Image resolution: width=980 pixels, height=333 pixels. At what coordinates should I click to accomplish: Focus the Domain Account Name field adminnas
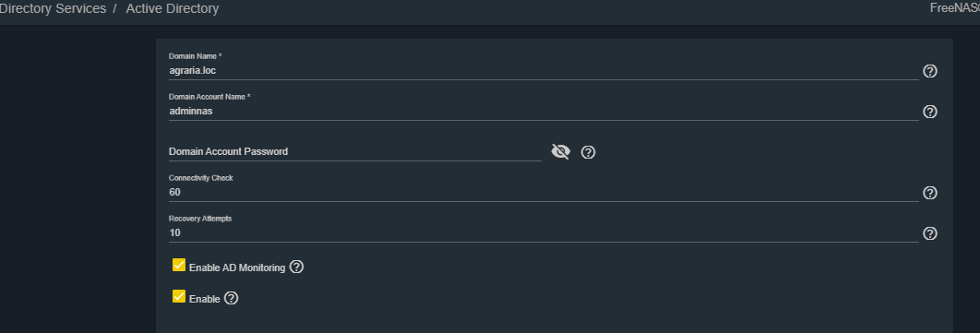pos(544,112)
